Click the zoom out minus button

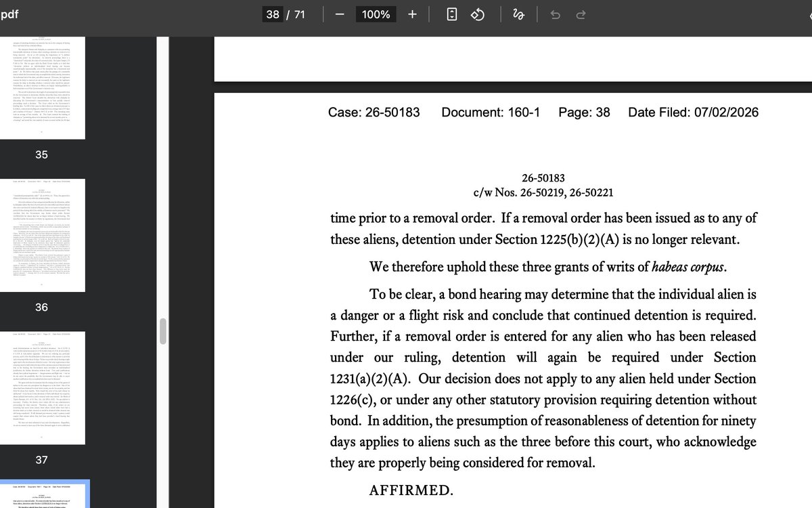tap(340, 14)
